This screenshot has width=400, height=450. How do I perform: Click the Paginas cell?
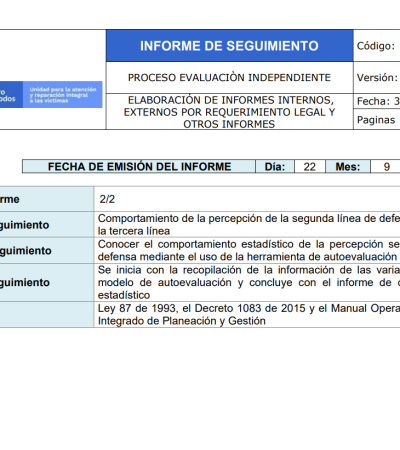377,119
